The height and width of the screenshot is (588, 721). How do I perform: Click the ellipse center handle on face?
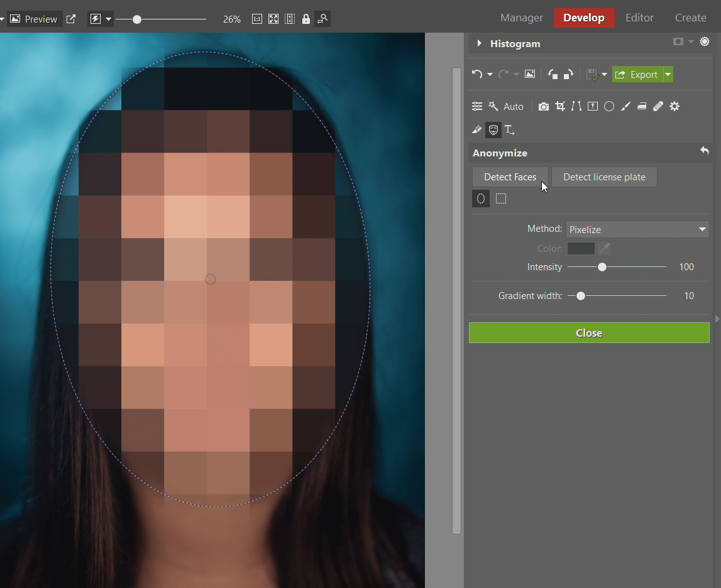click(210, 280)
